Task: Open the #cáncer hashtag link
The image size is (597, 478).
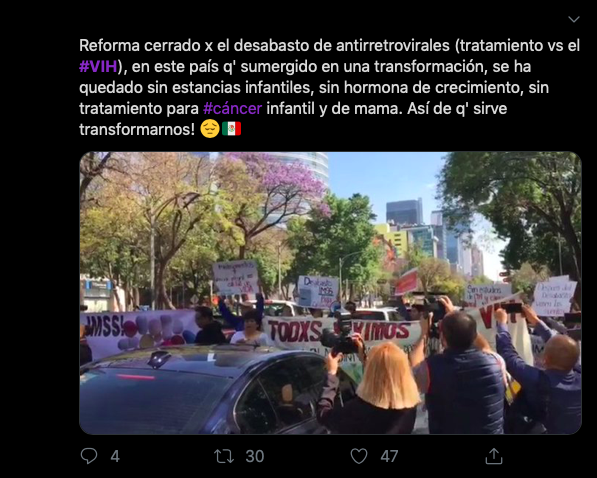Action: pyautogui.click(x=233, y=109)
